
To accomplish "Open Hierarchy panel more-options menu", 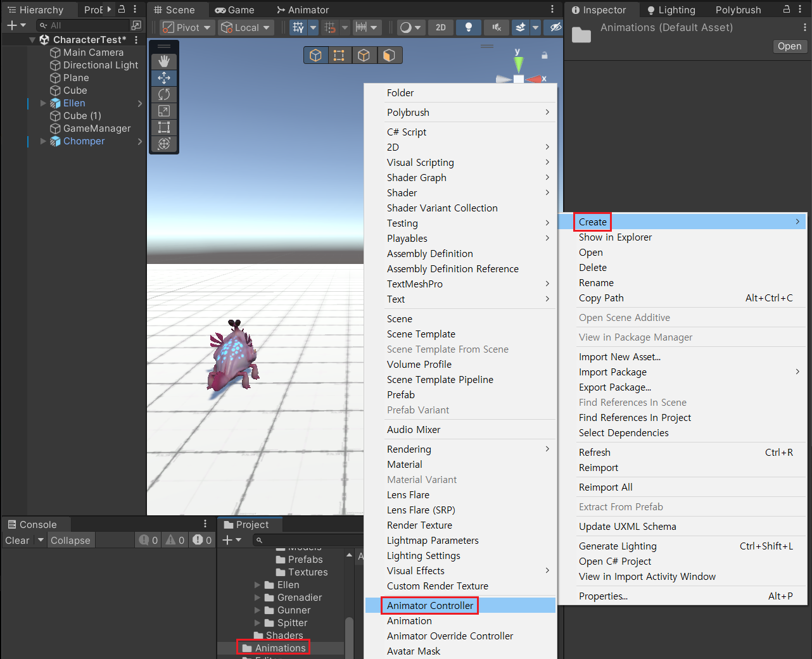I will [x=135, y=9].
